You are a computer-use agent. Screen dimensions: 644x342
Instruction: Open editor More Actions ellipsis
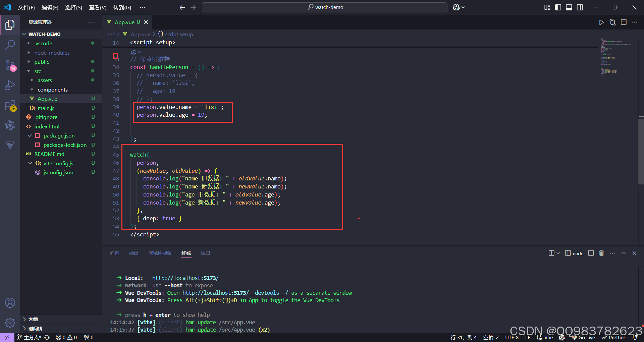coord(634,22)
